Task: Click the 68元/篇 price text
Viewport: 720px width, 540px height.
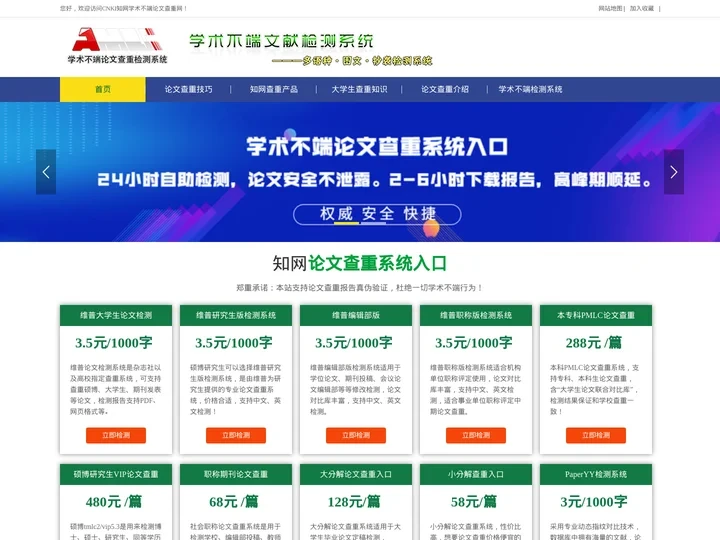Action: click(x=234, y=501)
